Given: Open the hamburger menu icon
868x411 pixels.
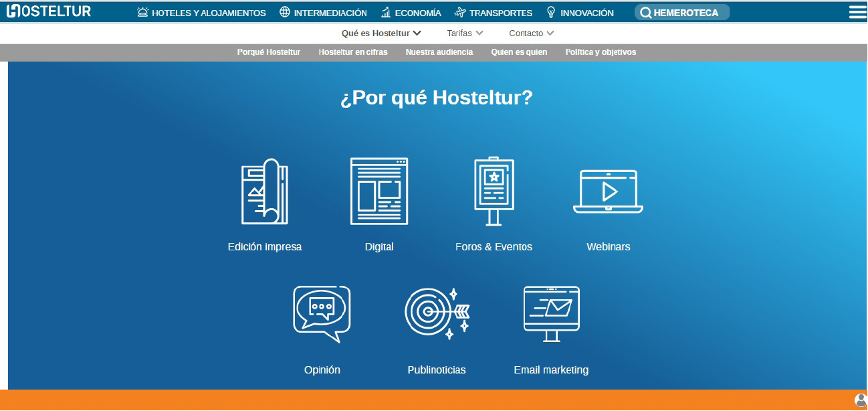Looking at the screenshot, I should [x=857, y=12].
